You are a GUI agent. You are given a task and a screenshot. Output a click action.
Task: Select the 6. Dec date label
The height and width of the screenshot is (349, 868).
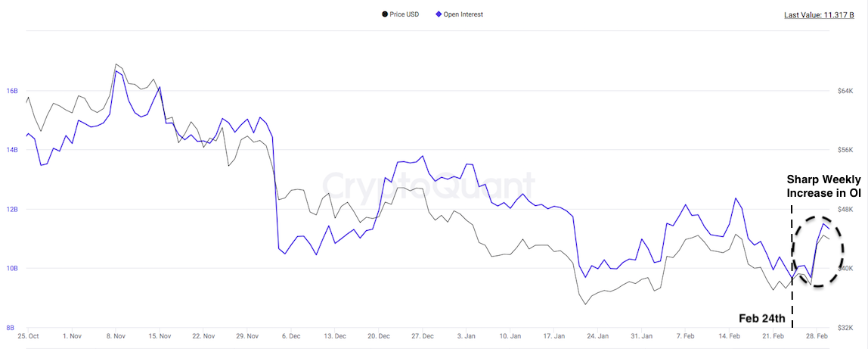(x=291, y=335)
